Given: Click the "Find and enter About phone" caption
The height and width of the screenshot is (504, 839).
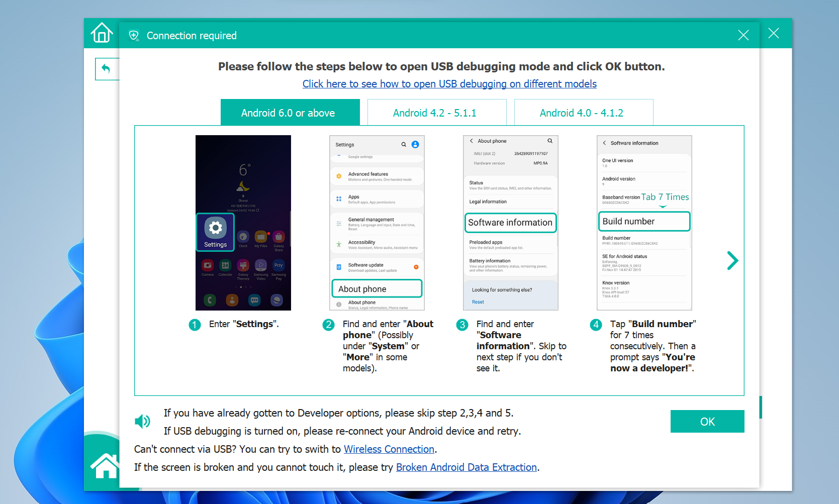Looking at the screenshot, I should tap(388, 346).
